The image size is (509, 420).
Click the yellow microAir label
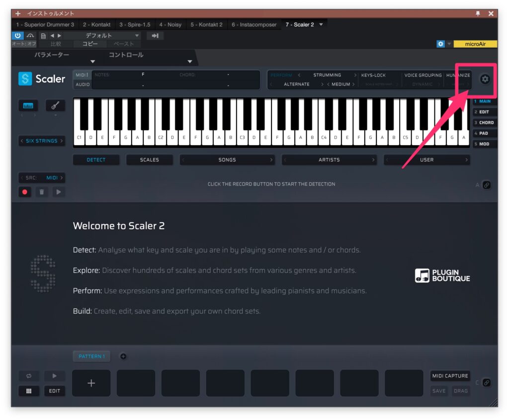[475, 44]
